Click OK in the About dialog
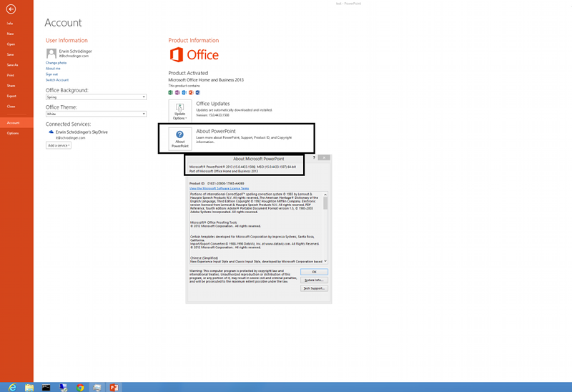This screenshot has width=572, height=392. [x=314, y=272]
